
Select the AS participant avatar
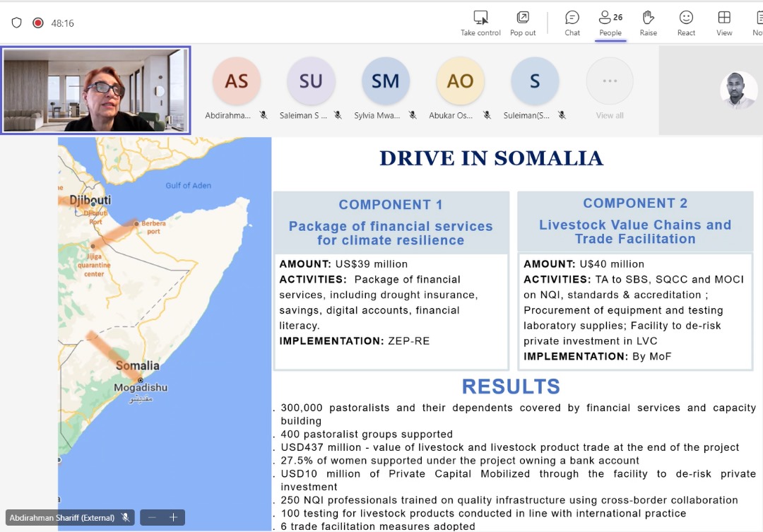point(237,81)
